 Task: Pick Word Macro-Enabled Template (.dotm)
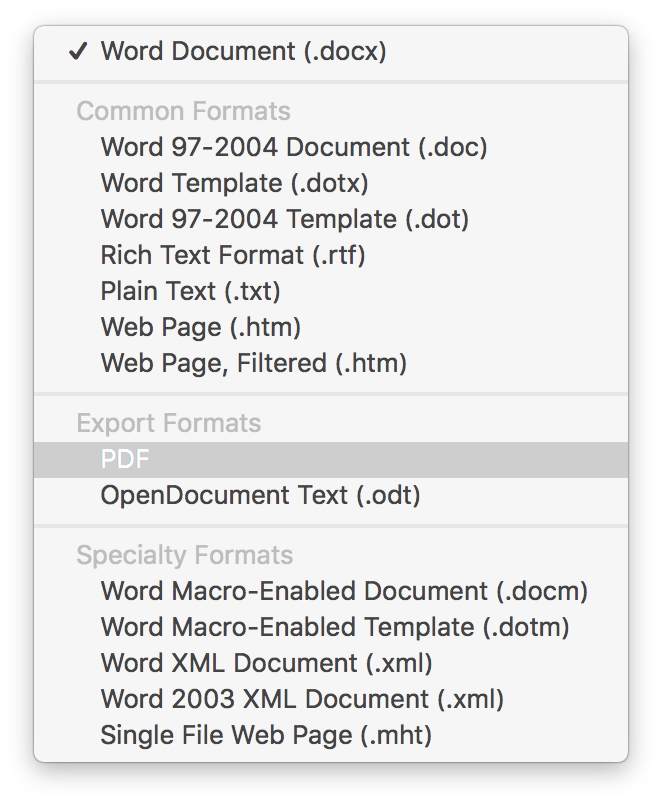pyautogui.click(x=331, y=627)
